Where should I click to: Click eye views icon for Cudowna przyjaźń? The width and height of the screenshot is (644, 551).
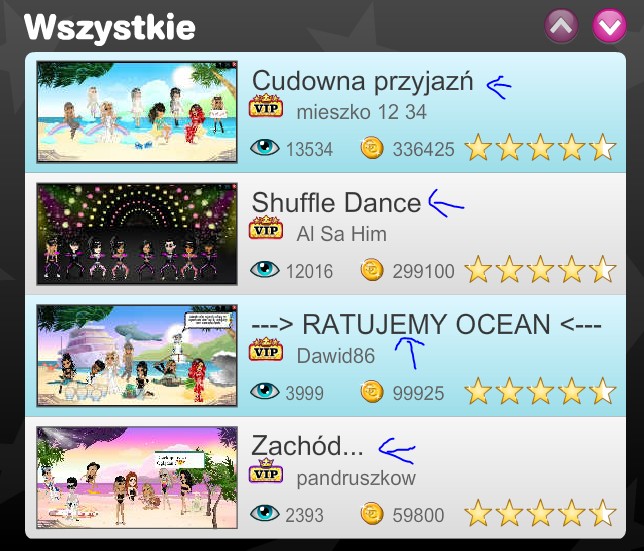[x=264, y=147]
